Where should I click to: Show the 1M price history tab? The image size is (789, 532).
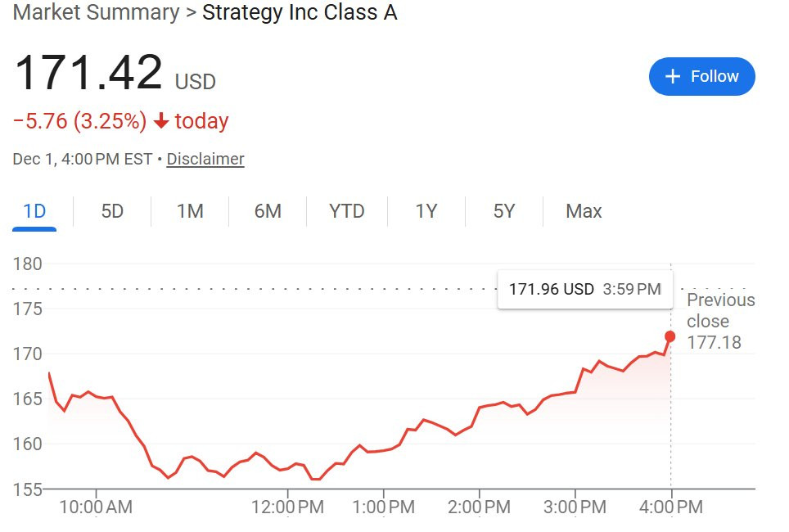(190, 211)
